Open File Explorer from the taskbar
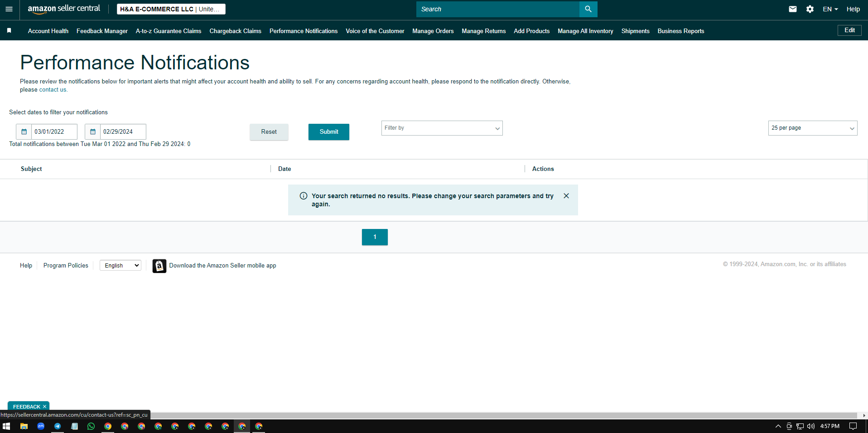Viewport: 868px width, 433px height. (x=24, y=426)
